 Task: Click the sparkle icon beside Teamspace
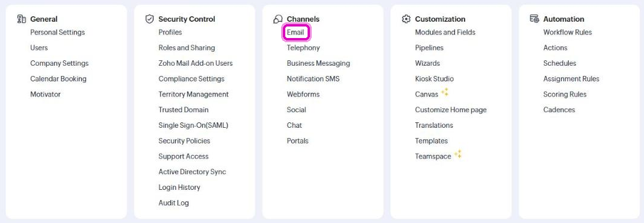[x=457, y=155]
